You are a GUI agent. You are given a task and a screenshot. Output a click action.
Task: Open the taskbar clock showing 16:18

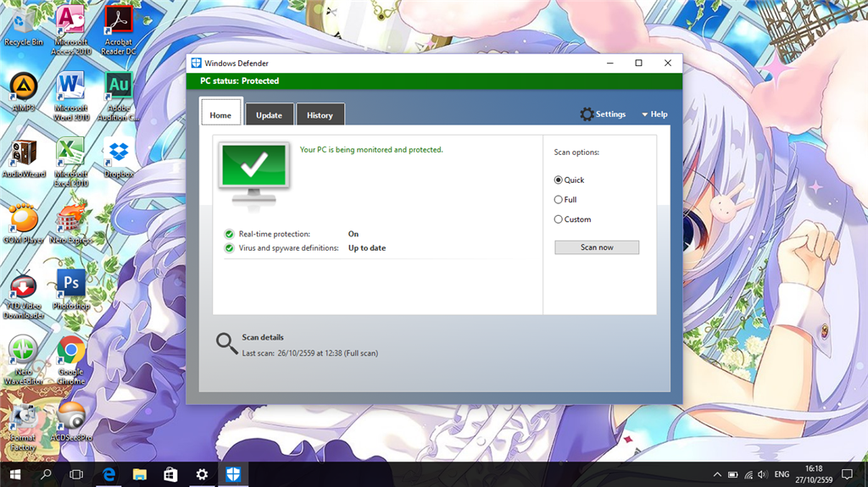click(x=814, y=474)
